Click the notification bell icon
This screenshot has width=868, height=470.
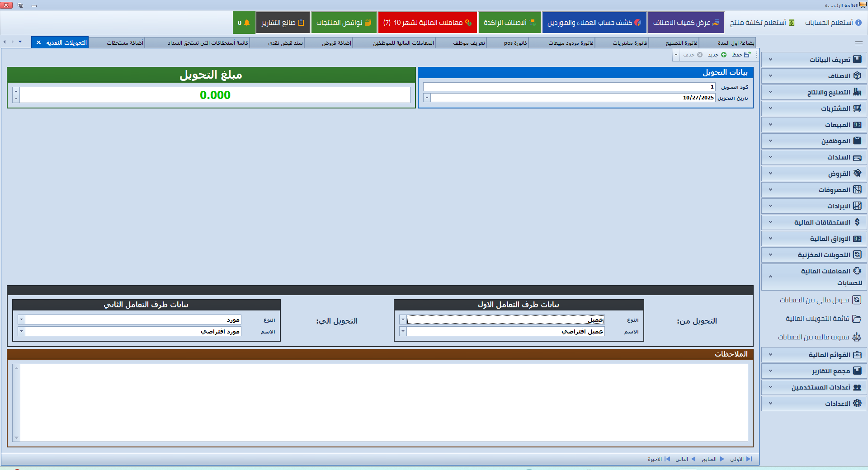247,23
